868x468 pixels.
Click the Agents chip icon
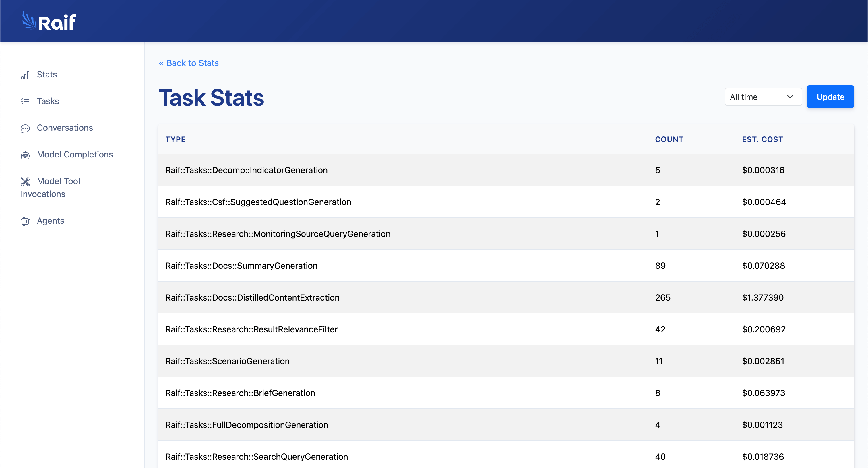(25, 221)
